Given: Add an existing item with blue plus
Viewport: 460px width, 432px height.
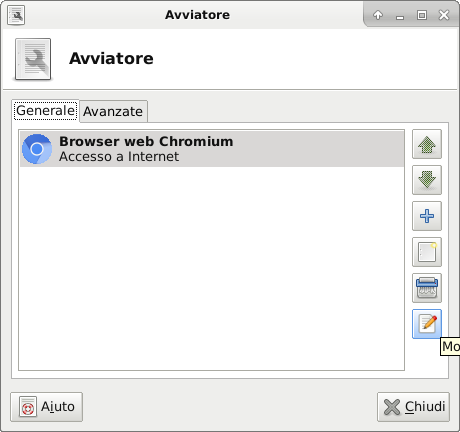Looking at the screenshot, I should click(427, 216).
